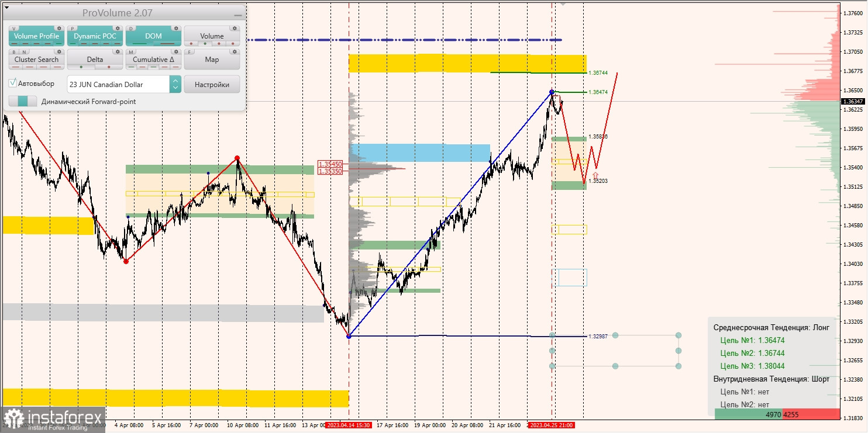
Task: Click the green level label 1.36744
Action: (x=598, y=73)
